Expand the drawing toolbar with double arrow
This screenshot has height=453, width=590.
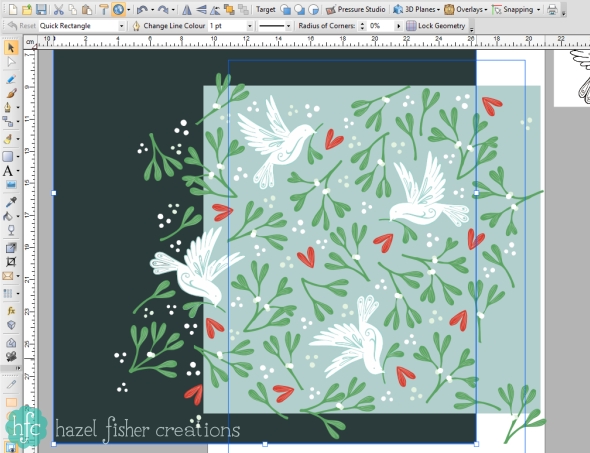point(17,368)
